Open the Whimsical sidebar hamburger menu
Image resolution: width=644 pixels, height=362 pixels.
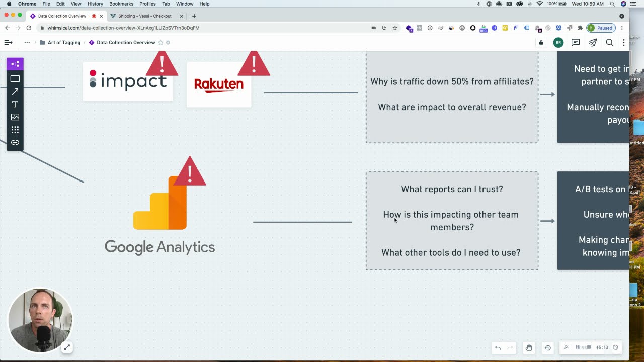pyautogui.click(x=8, y=43)
